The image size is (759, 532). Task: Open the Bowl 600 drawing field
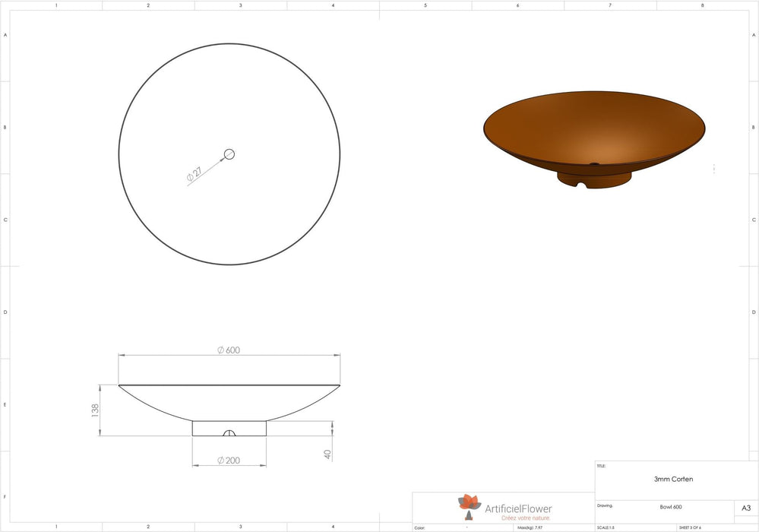[x=671, y=505]
